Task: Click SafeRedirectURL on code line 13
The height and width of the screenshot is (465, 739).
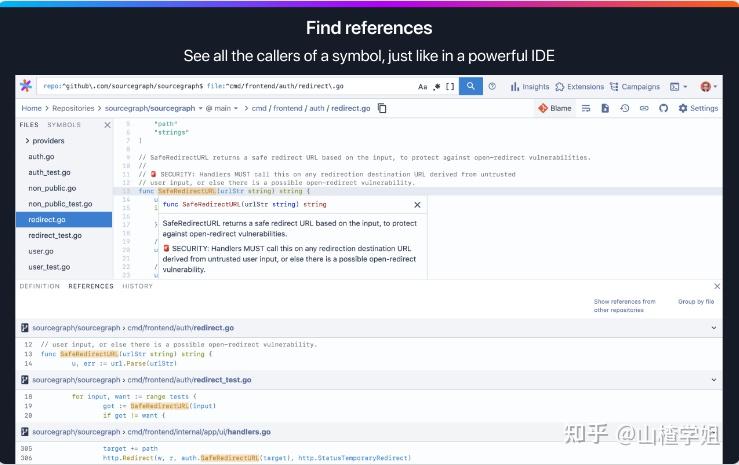Action: 187,191
